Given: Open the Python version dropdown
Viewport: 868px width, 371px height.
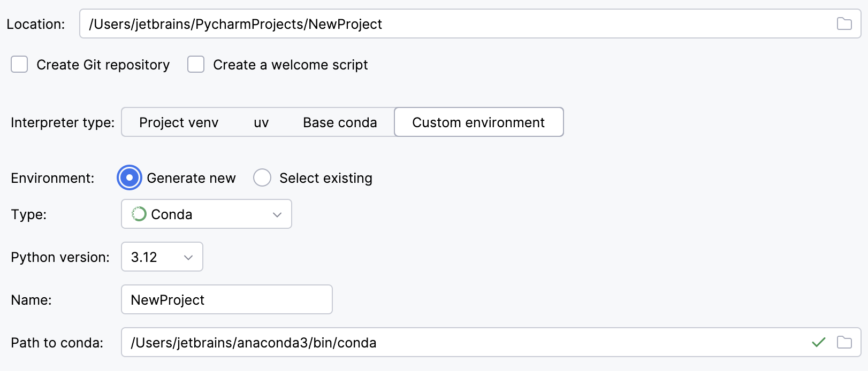Looking at the screenshot, I should point(162,257).
